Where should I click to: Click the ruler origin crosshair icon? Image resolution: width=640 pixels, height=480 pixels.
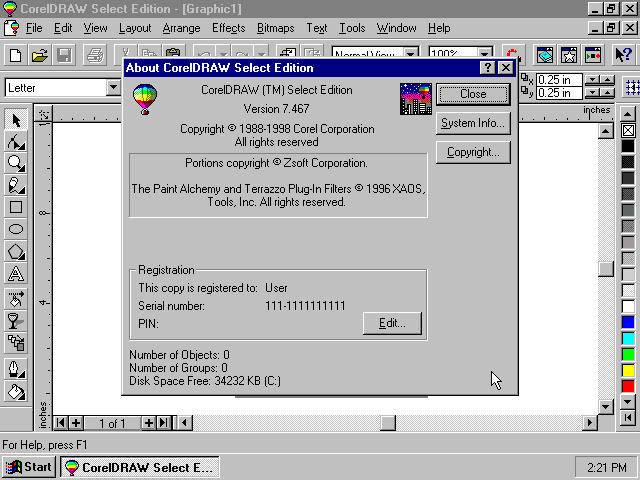[x=44, y=115]
